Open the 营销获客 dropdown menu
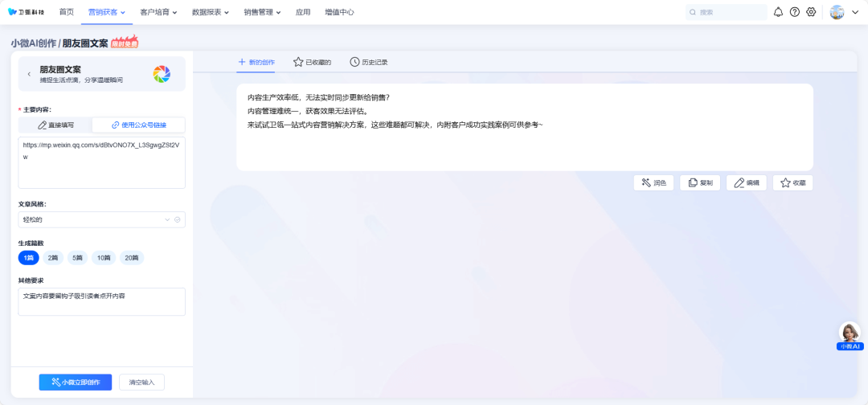This screenshot has width=868, height=405. [106, 12]
